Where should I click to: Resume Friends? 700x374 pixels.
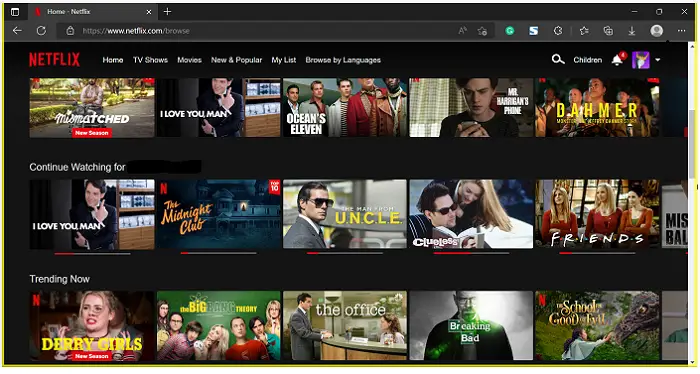pyautogui.click(x=597, y=214)
